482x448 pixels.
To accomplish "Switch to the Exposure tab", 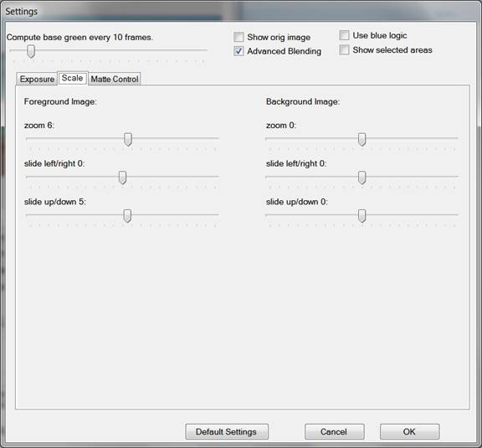I will click(x=37, y=79).
